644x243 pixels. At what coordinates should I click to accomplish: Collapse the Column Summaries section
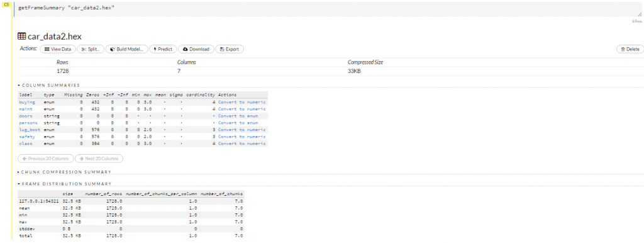point(49,85)
